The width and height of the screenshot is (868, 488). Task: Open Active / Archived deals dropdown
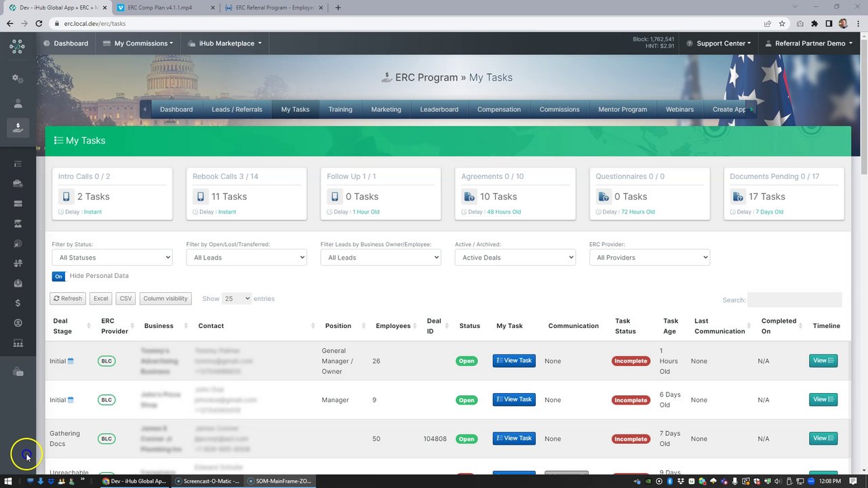pos(515,258)
